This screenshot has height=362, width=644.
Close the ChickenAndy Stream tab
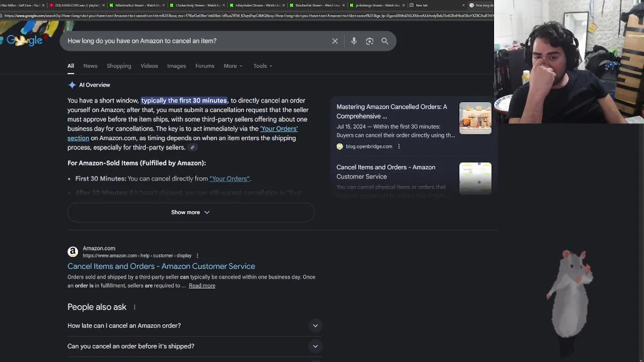(x=223, y=6)
